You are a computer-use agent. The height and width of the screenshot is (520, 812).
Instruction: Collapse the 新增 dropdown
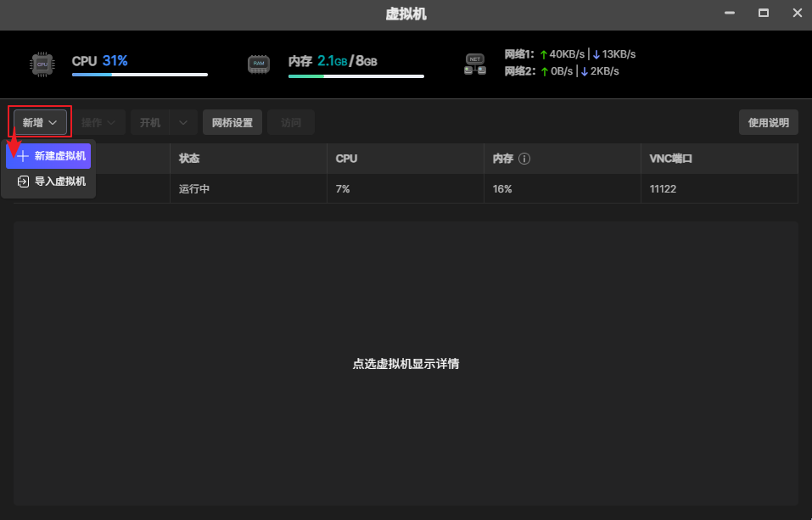click(x=42, y=122)
